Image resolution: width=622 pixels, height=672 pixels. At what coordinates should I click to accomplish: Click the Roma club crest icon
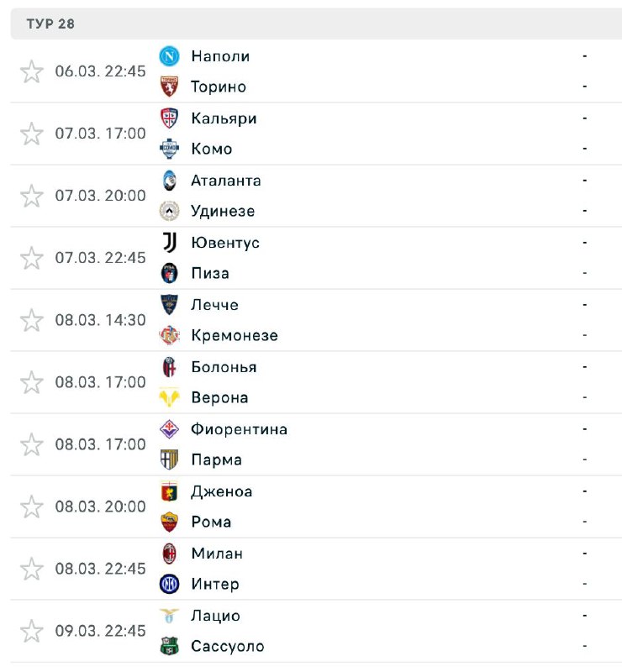click(170, 522)
